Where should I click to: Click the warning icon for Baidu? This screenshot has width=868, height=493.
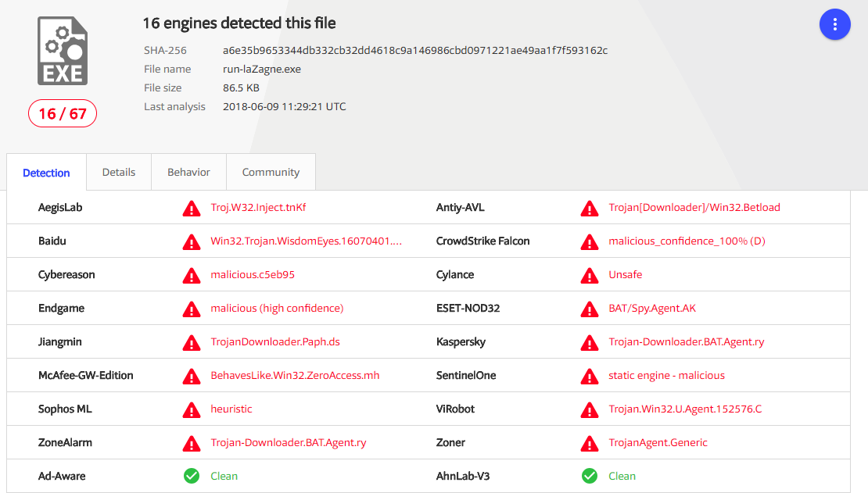192,241
